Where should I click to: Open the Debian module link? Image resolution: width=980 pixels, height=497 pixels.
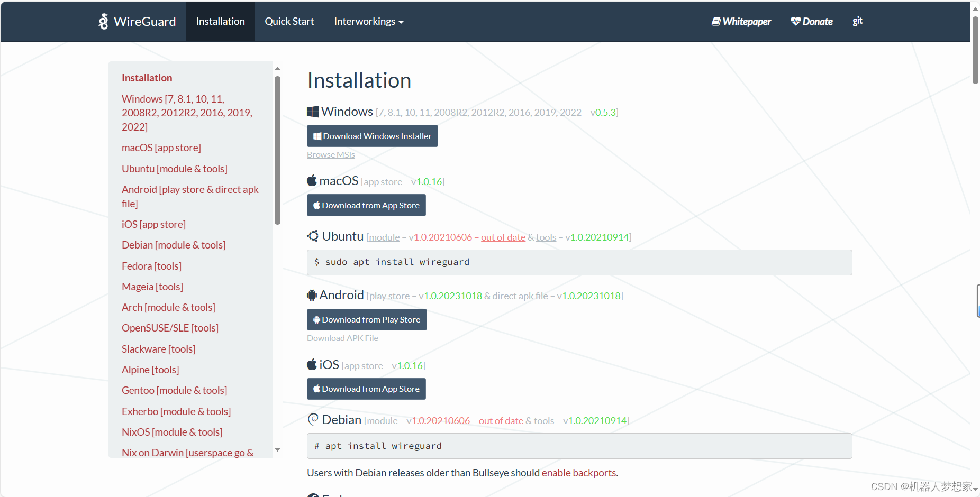pyautogui.click(x=382, y=421)
